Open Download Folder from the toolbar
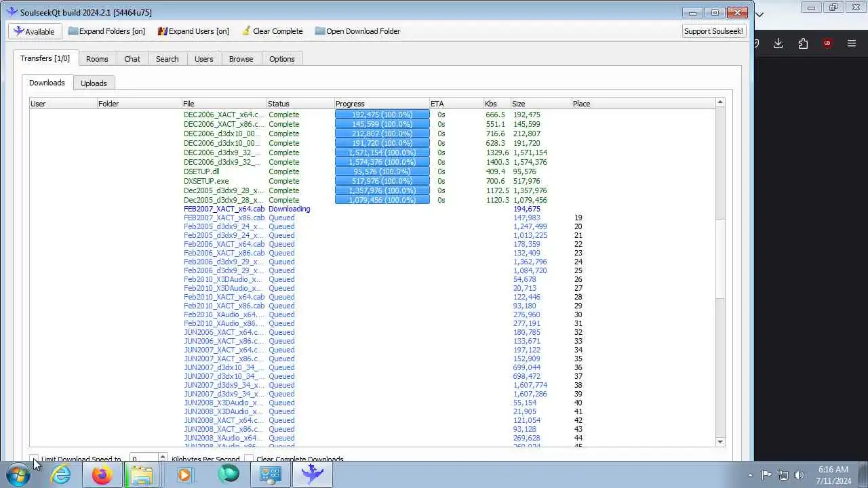868x488 pixels. point(357,31)
